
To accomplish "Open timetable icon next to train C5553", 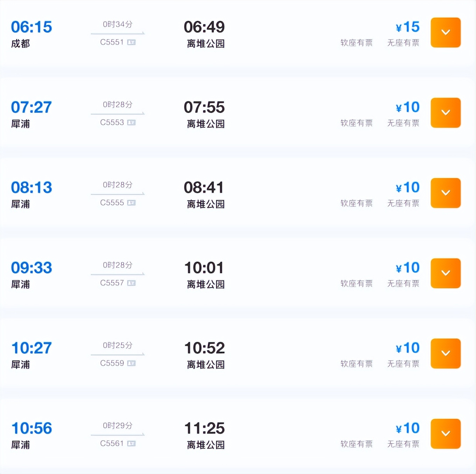I will click(131, 123).
